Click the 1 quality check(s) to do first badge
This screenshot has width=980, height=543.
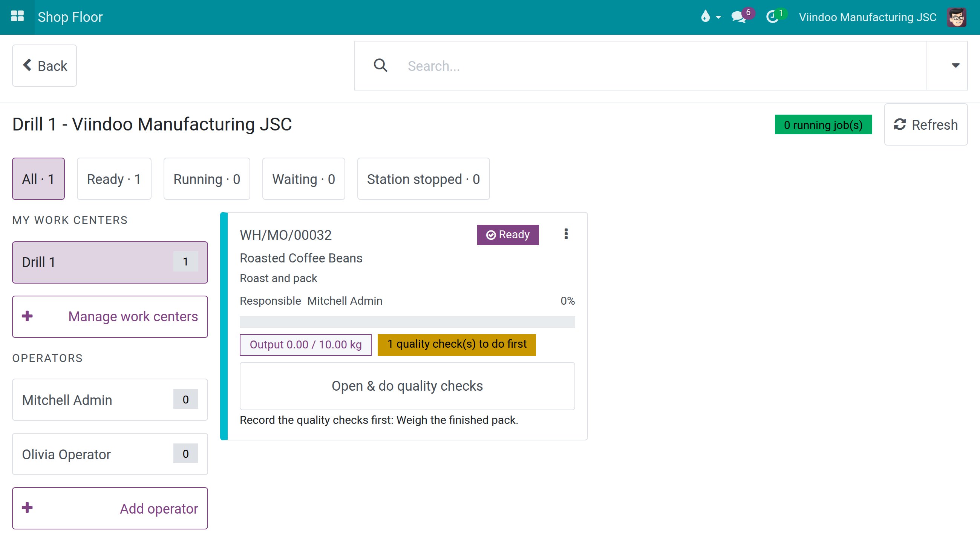pyautogui.click(x=456, y=345)
